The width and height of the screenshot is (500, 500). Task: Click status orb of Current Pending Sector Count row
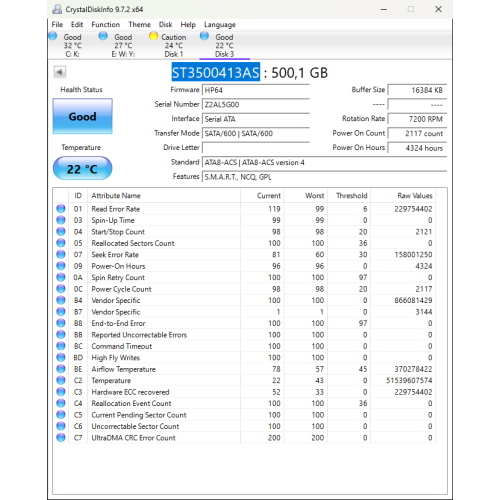(61, 415)
